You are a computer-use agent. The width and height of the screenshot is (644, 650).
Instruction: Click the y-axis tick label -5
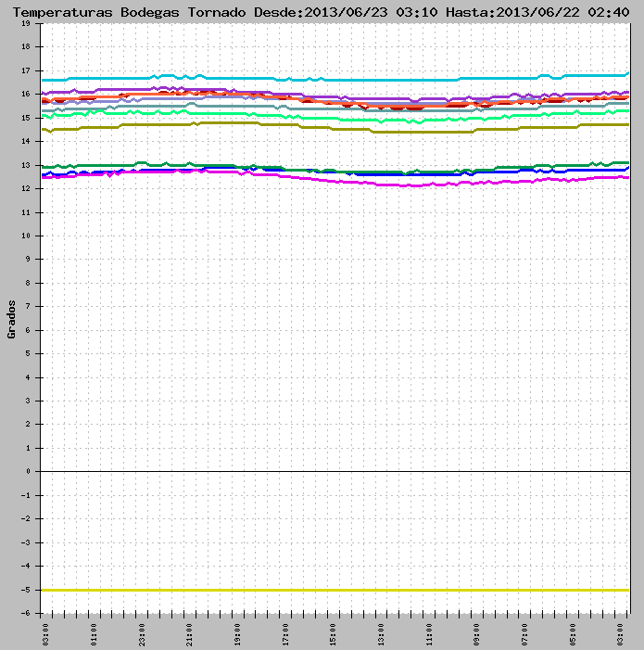(26, 590)
